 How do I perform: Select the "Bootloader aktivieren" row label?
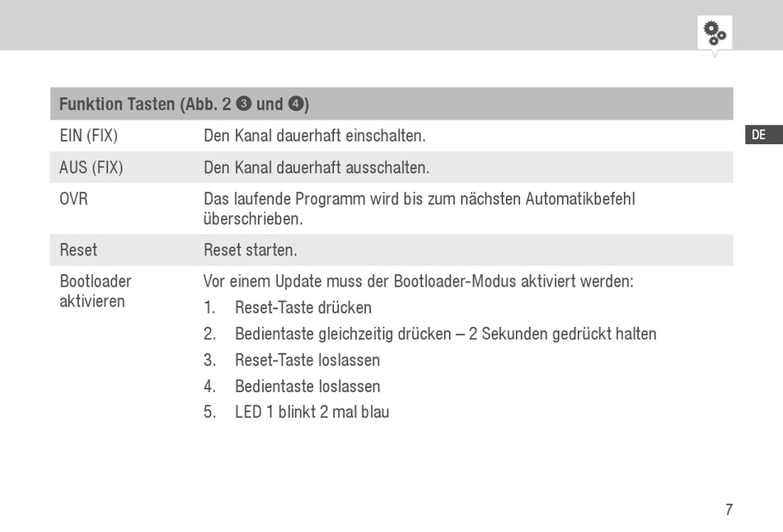pos(96,291)
